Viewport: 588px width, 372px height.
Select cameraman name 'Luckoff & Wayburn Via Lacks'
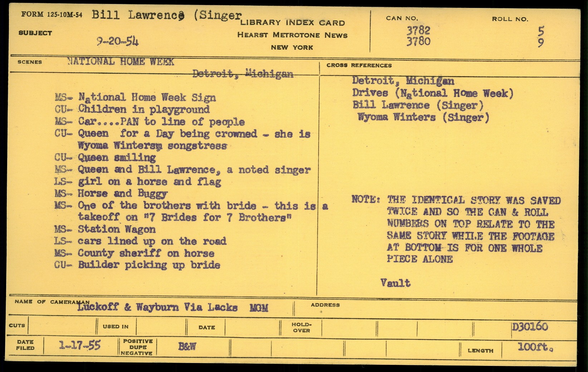tap(157, 307)
